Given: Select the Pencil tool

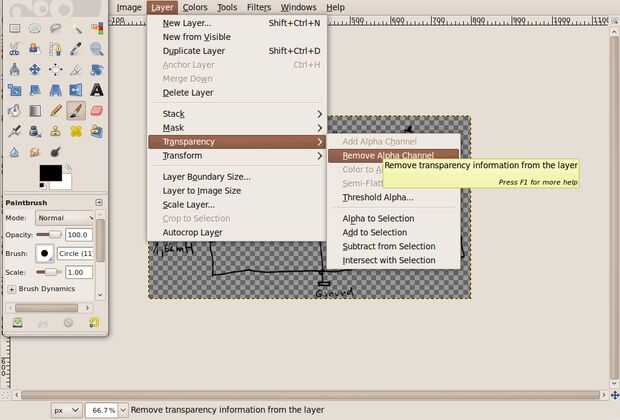Looking at the screenshot, I should (55, 110).
